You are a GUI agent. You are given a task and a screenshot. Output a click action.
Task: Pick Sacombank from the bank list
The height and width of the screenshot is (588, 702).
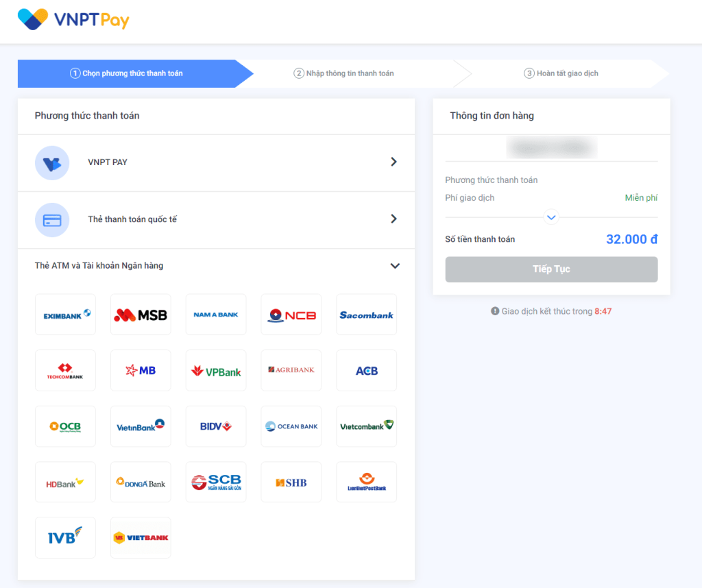366,315
